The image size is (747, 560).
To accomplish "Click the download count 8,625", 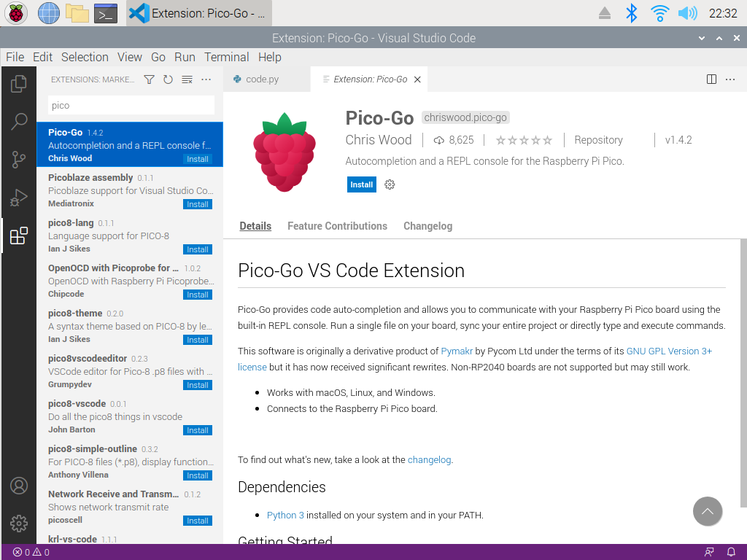I will tap(454, 140).
